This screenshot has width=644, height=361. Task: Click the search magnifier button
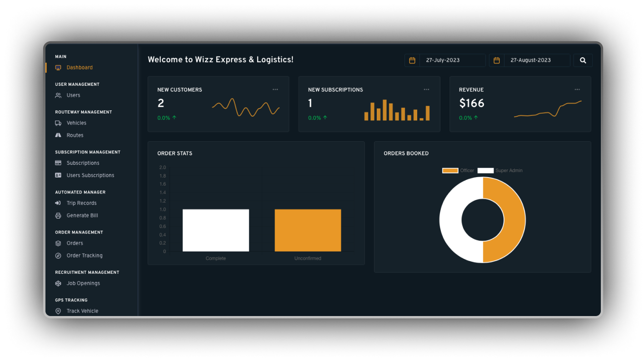(x=583, y=60)
